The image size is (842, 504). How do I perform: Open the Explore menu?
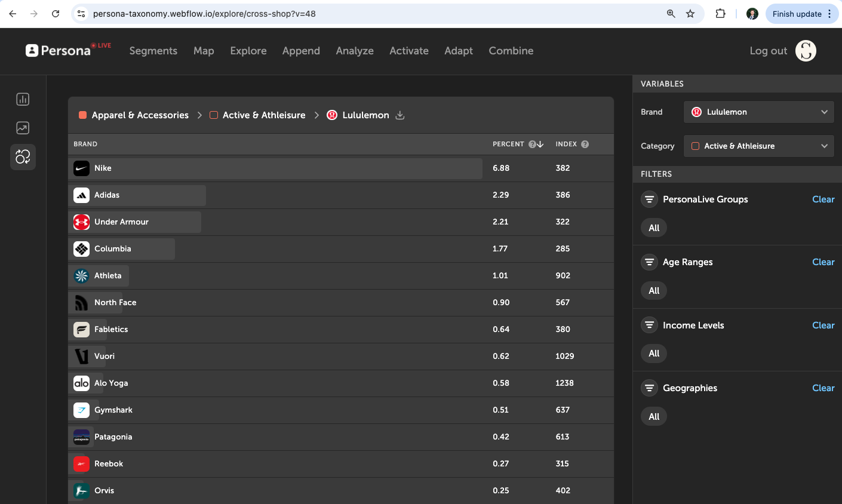(248, 51)
